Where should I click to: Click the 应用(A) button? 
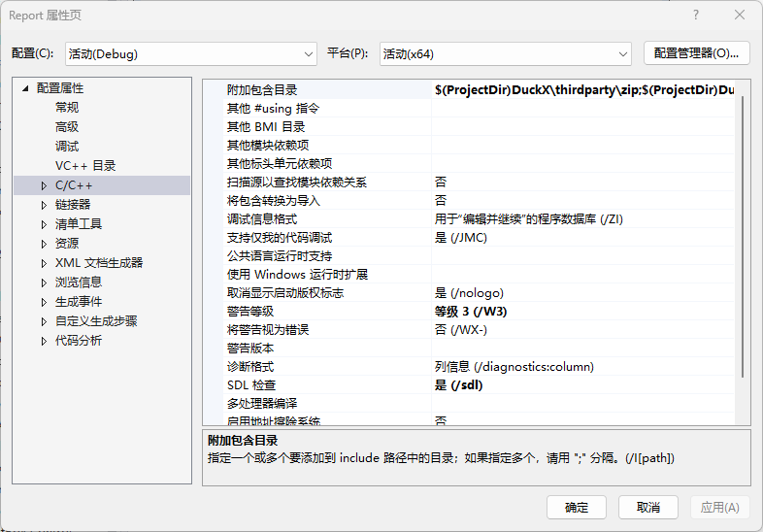pos(719,508)
